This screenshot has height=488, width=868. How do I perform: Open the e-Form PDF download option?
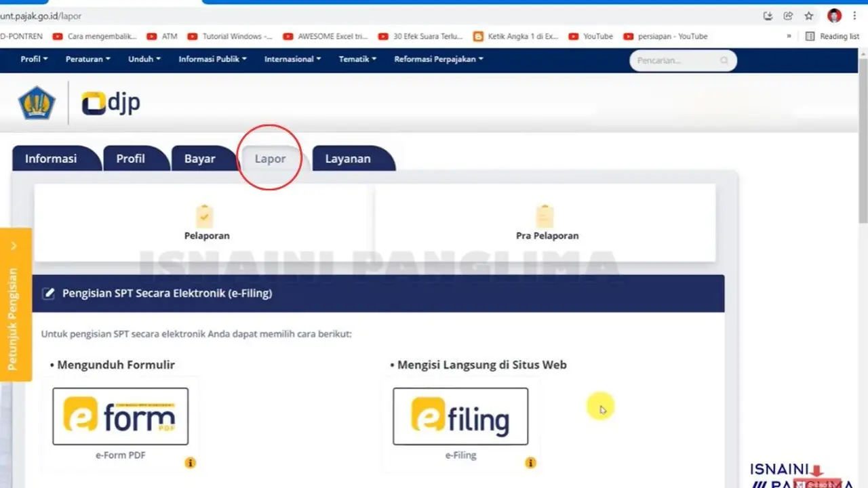click(x=120, y=415)
